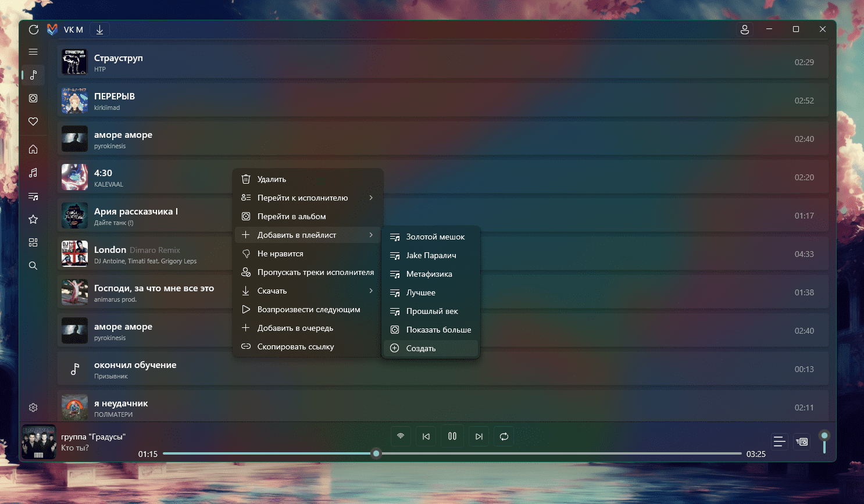Play the track окончил обучение
The height and width of the screenshot is (504, 864).
[x=443, y=369]
